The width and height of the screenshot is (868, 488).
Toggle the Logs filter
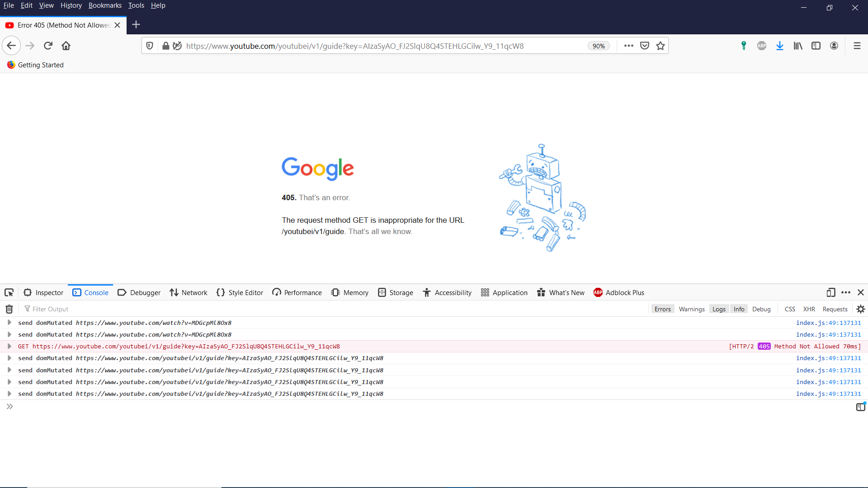pyautogui.click(x=719, y=309)
